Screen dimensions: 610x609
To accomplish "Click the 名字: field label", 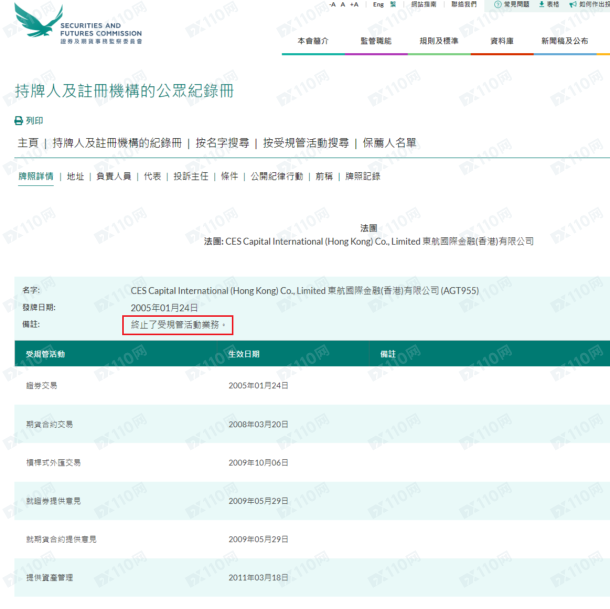I will [31, 290].
